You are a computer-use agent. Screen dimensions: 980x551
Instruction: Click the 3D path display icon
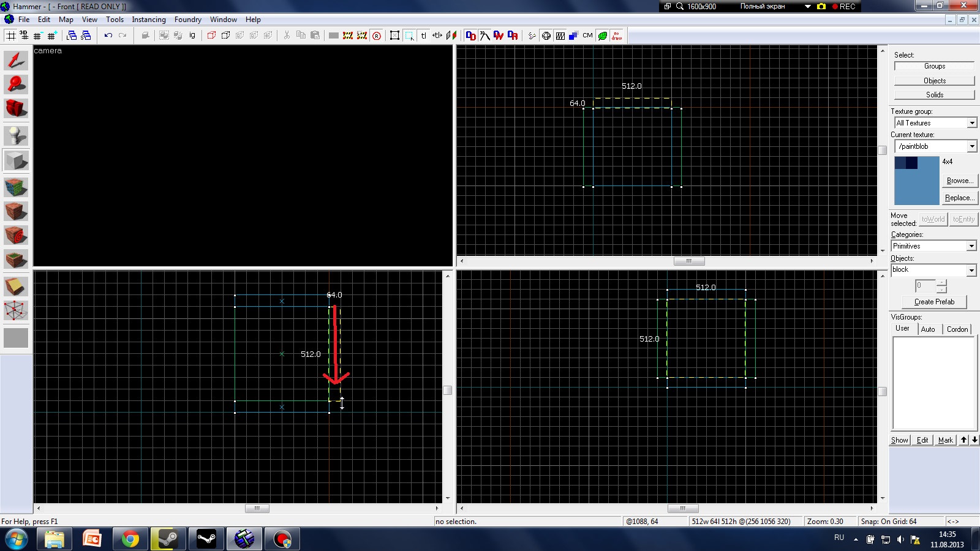click(x=484, y=36)
